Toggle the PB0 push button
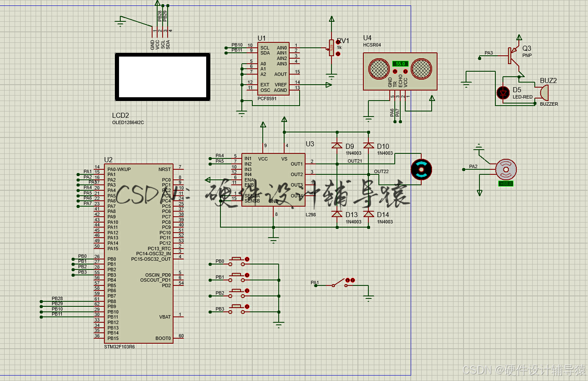This screenshot has width=588, height=381. [237, 261]
